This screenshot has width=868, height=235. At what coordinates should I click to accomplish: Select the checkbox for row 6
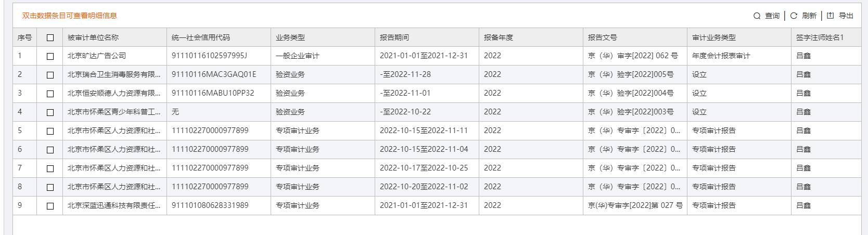[x=50, y=150]
